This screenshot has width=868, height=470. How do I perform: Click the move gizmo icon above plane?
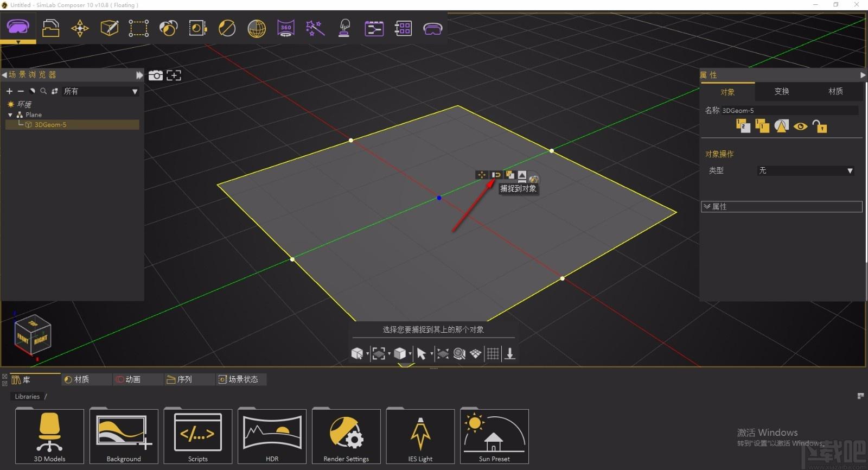[482, 175]
